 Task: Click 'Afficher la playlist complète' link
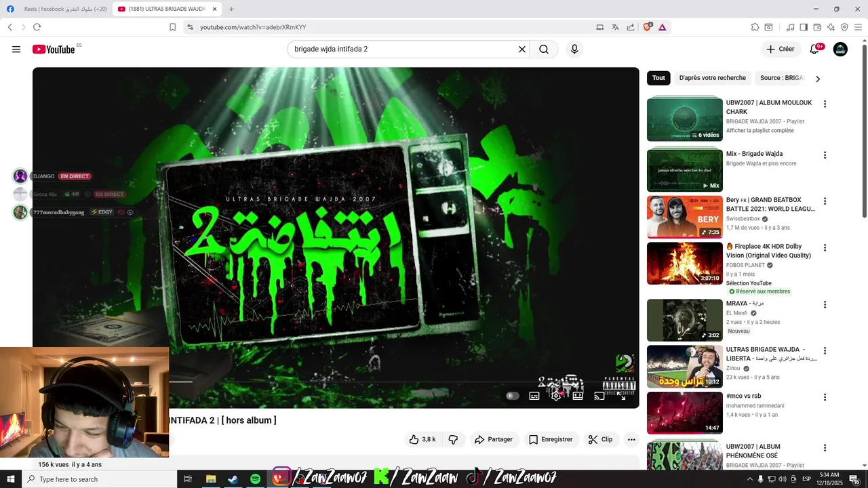[x=759, y=131]
